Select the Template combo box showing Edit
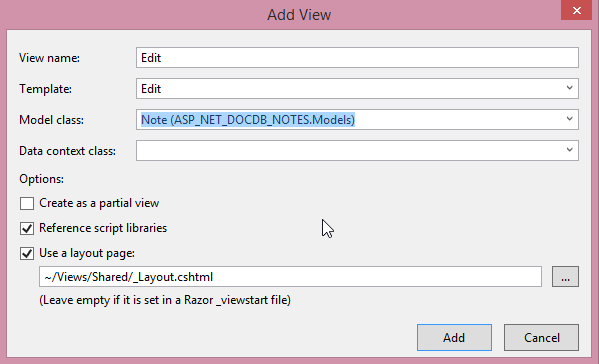The width and height of the screenshot is (599, 364). (357, 89)
